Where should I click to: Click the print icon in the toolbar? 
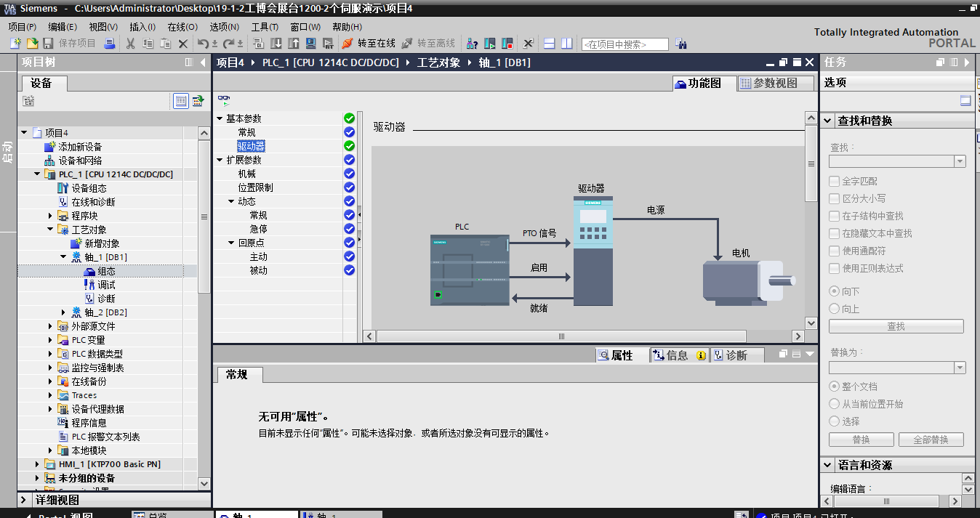tap(110, 44)
